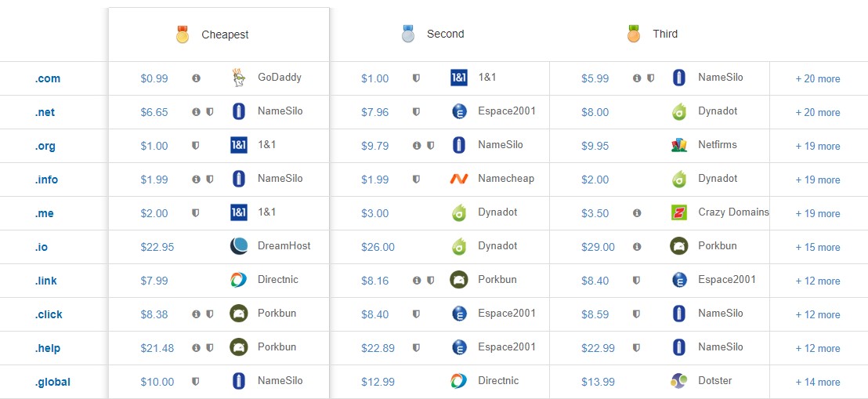Viewport: 868px width, 399px height.
Task: Click the $6.65 NameSilo .net price
Action: coord(154,112)
